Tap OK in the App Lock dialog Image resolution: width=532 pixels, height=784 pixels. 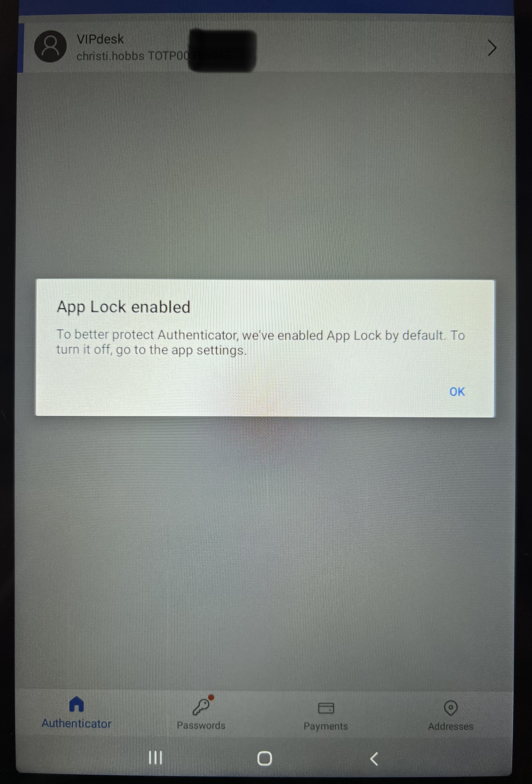click(x=457, y=392)
